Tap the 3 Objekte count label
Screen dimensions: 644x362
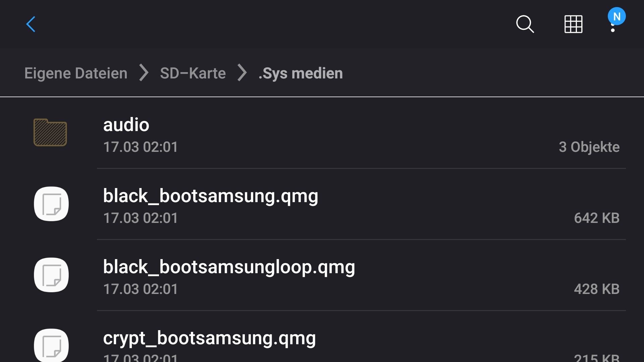pyautogui.click(x=589, y=147)
